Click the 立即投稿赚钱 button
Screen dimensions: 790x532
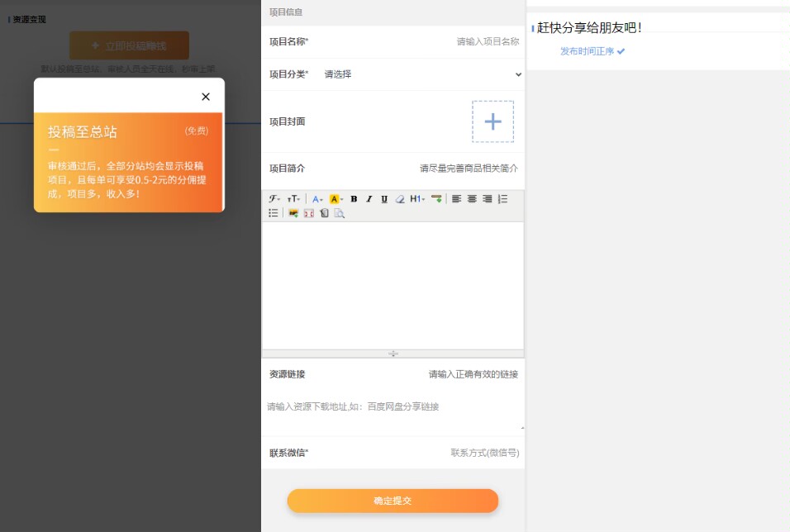(128, 45)
